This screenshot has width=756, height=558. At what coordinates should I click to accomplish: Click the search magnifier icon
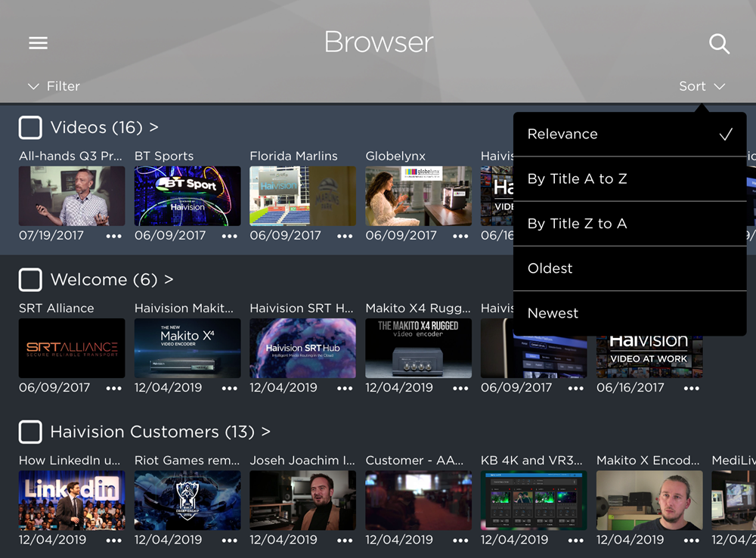(719, 44)
